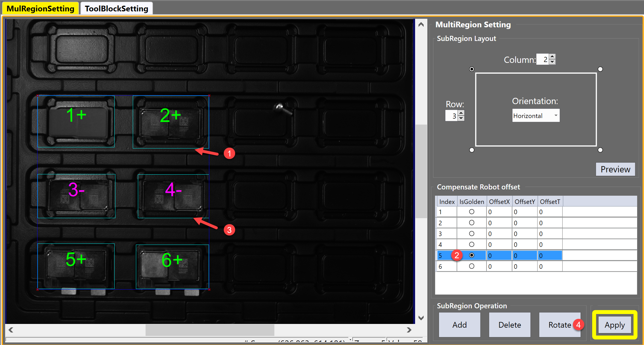Viewport: 644px width, 345px height.
Task: Select the MulRegionSetting tab
Action: coord(40,9)
